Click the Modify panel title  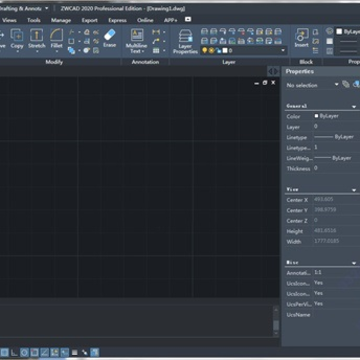(x=54, y=62)
